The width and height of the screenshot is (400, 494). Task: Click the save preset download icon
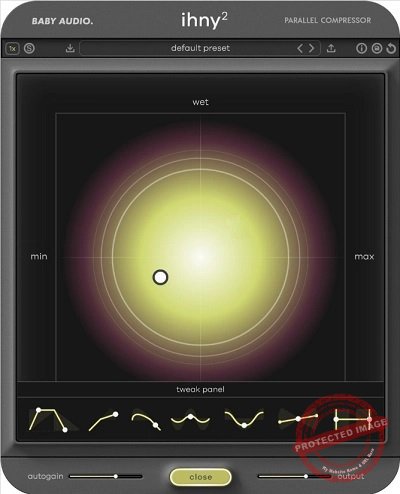click(x=70, y=48)
